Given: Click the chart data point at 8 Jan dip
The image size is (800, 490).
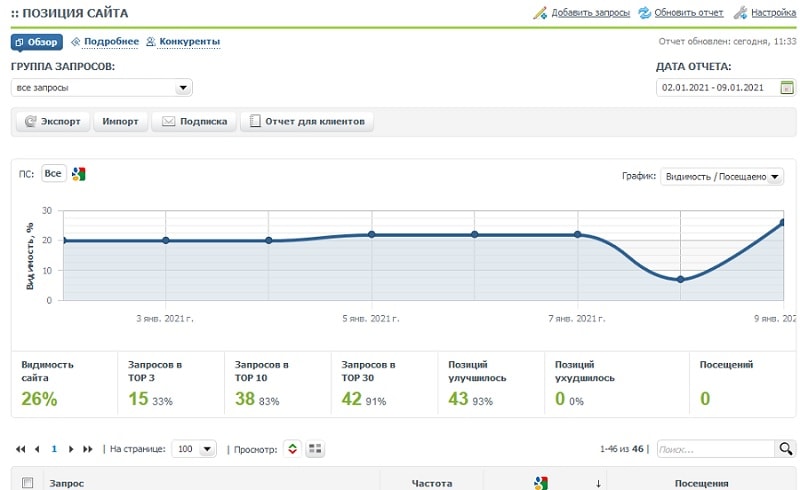Looking at the screenshot, I should (680, 279).
